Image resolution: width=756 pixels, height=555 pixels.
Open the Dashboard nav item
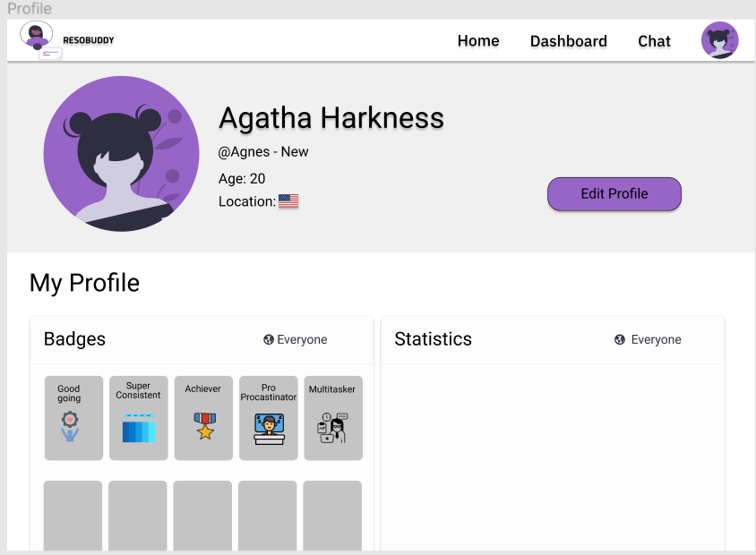(x=569, y=41)
